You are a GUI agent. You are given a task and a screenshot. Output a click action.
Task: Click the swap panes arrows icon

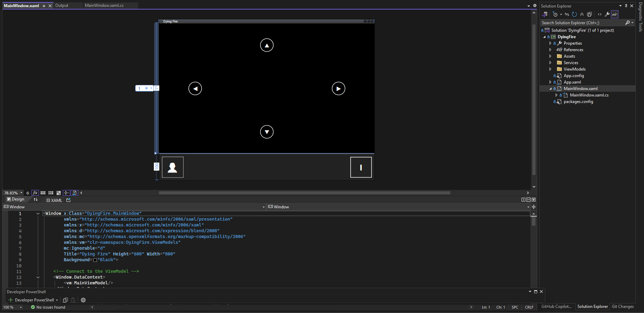point(35,199)
